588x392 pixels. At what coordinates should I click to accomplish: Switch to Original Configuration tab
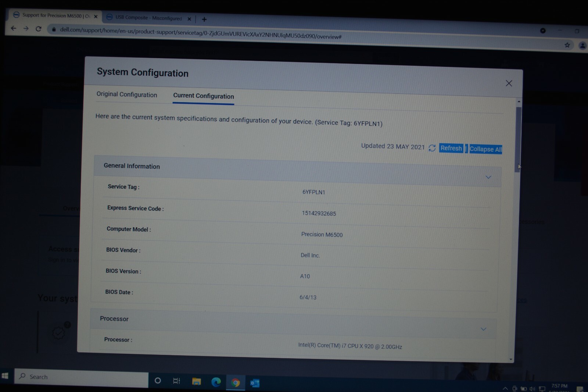click(x=127, y=95)
